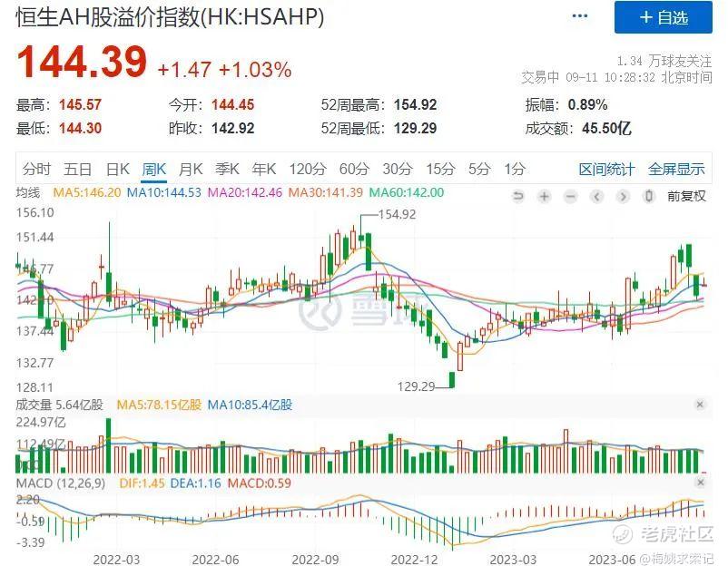728x576 pixels.
Task: Click the 振幅 value 0.89%
Action: tap(588, 105)
